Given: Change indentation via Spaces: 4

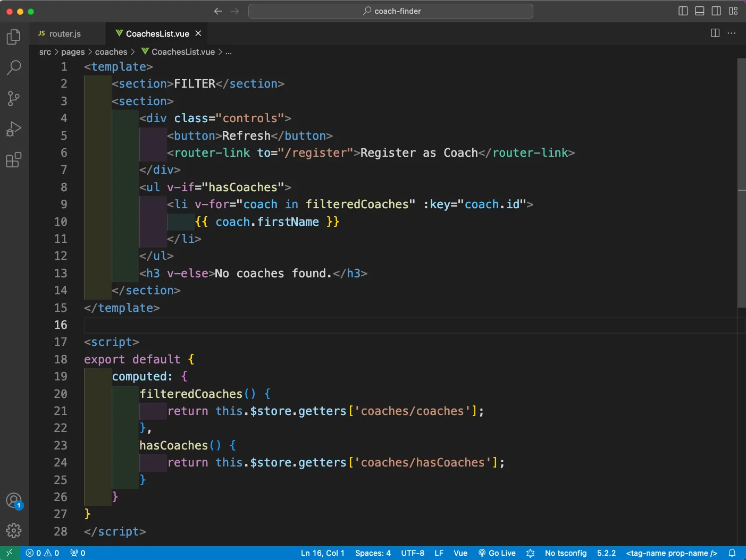Looking at the screenshot, I should (373, 553).
